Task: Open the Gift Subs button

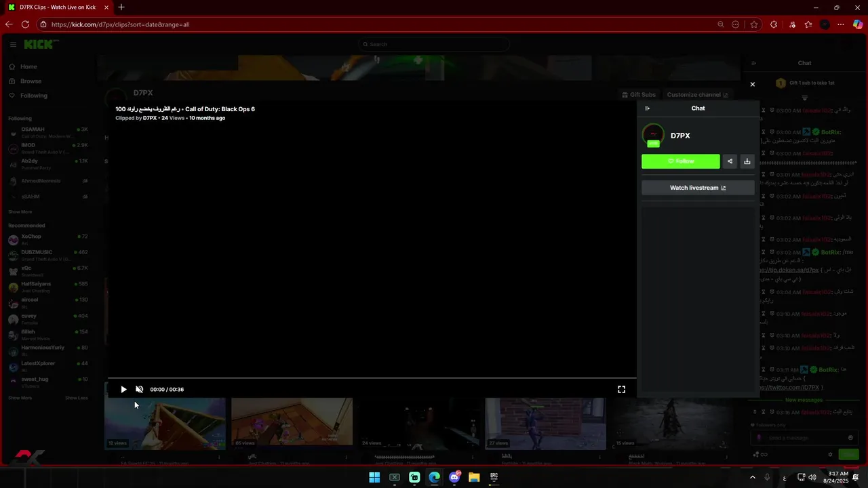Action: tap(639, 95)
